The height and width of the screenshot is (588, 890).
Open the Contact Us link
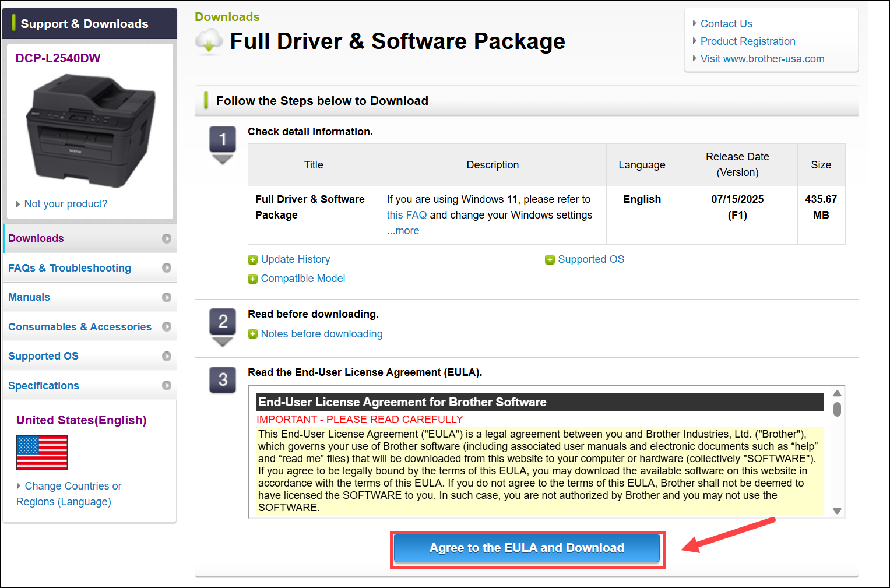726,24
